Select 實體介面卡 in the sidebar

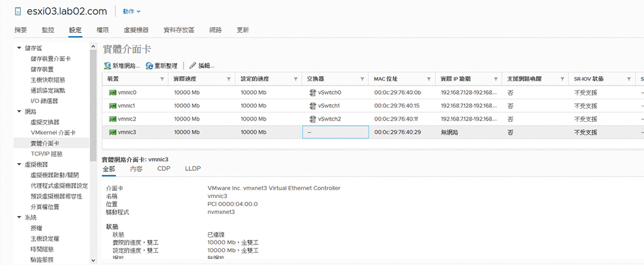click(45, 143)
